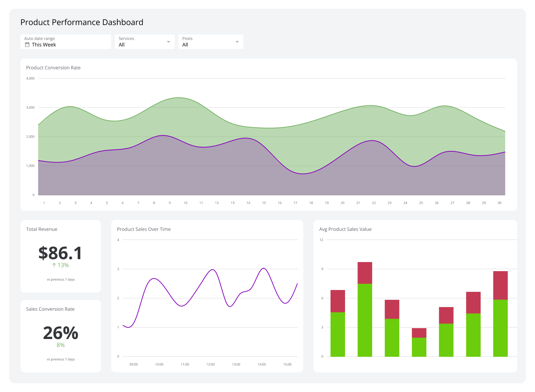
Task: Click the 8% indicator under conversion rate
Action: 60,344
